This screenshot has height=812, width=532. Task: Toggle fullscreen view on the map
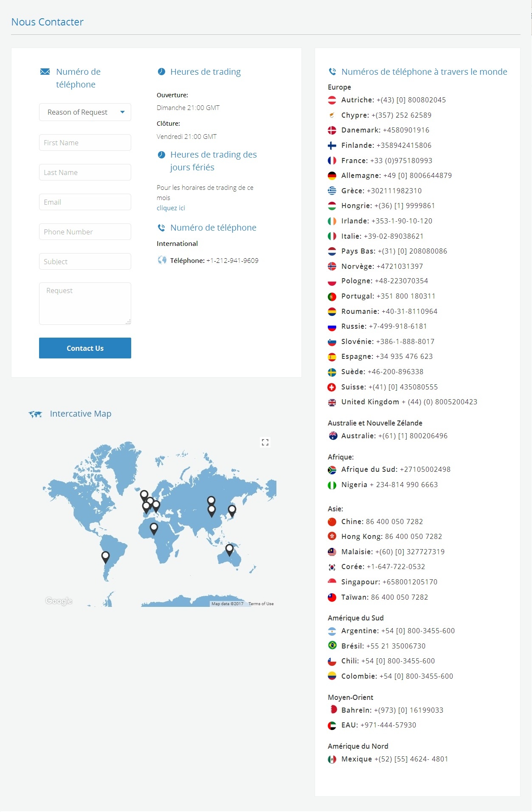(265, 443)
